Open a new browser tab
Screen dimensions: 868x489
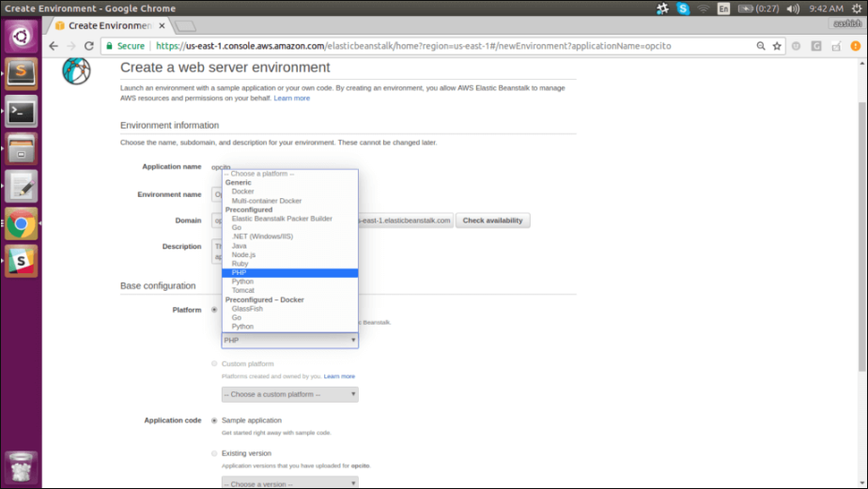point(185,26)
